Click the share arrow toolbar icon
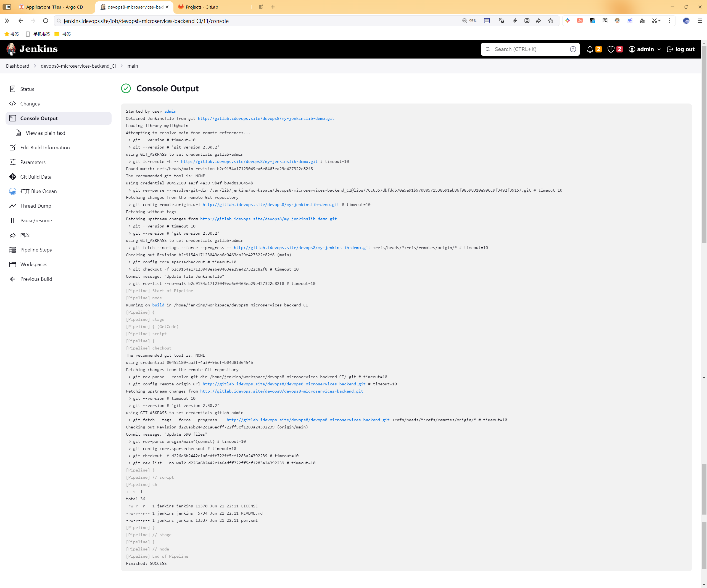Image resolution: width=707 pixels, height=588 pixels. click(539, 21)
